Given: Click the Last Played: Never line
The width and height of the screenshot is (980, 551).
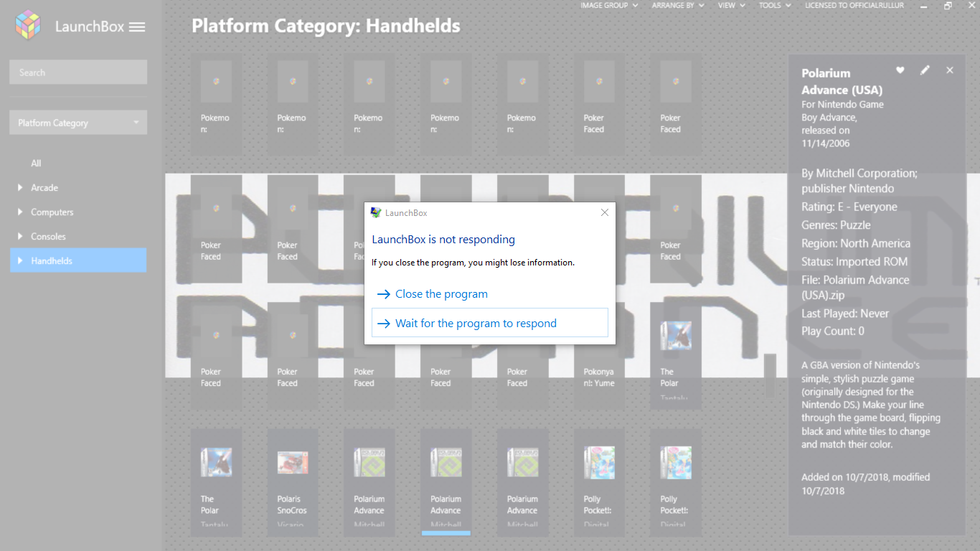Looking at the screenshot, I should coord(845,314).
